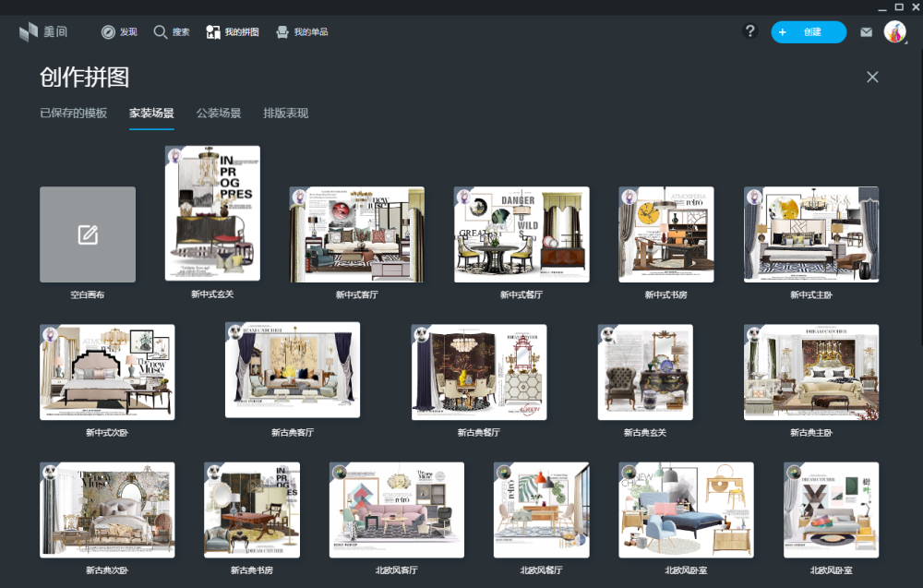The image size is (923, 588).
Task: Click the 美间 logo icon
Action: (x=29, y=32)
